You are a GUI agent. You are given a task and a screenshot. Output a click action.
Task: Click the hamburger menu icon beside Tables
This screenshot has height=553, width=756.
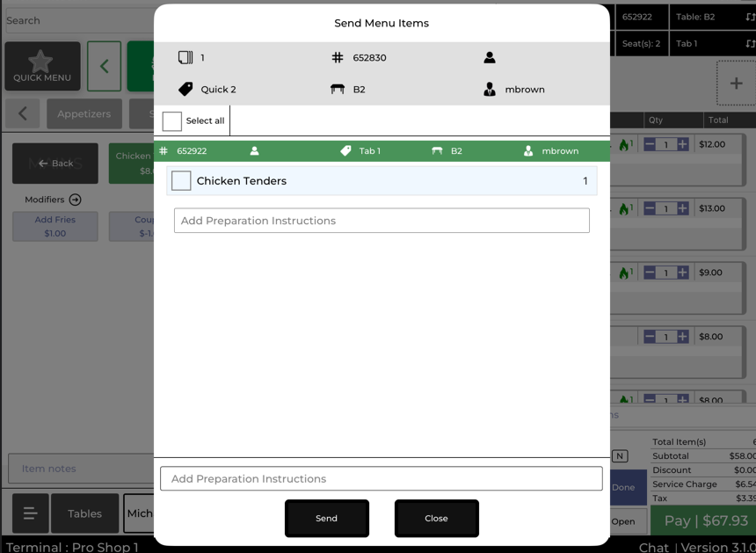point(30,513)
